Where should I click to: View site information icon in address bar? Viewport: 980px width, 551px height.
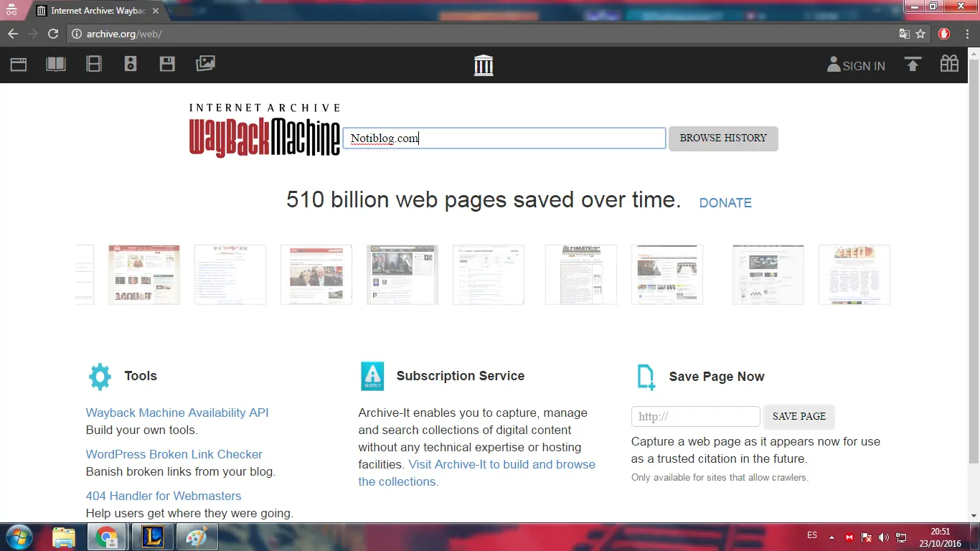click(77, 34)
